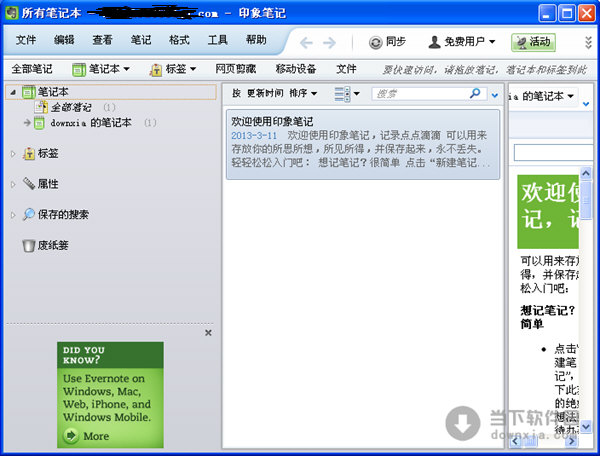600x456 pixels.
Task: Open the 按更新时间排序 sort dropdown
Action: (x=275, y=93)
